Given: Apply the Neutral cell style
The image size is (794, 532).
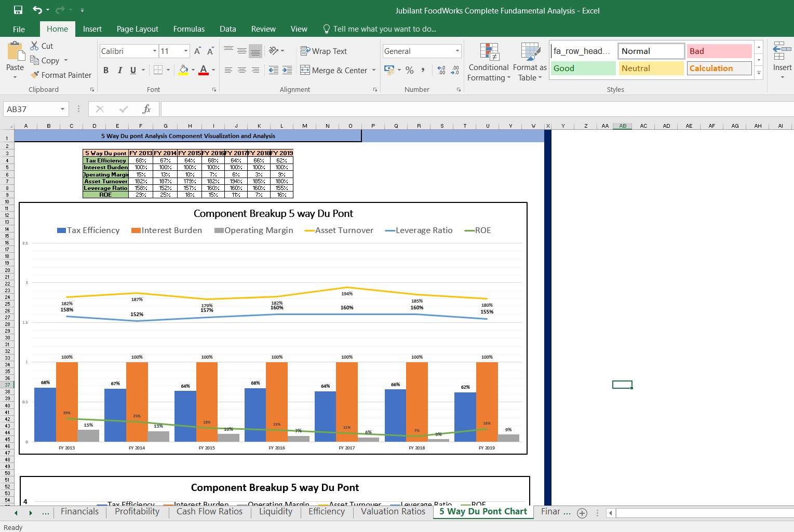Looking at the screenshot, I should click(651, 69).
